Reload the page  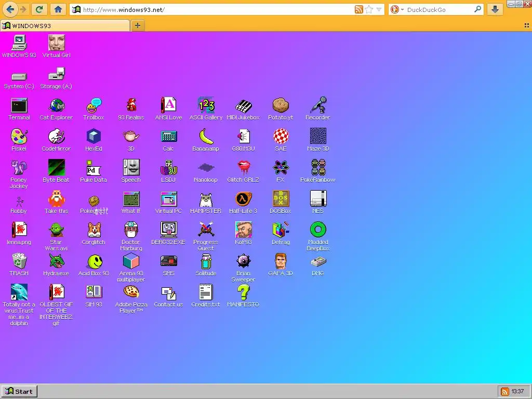coord(39,9)
